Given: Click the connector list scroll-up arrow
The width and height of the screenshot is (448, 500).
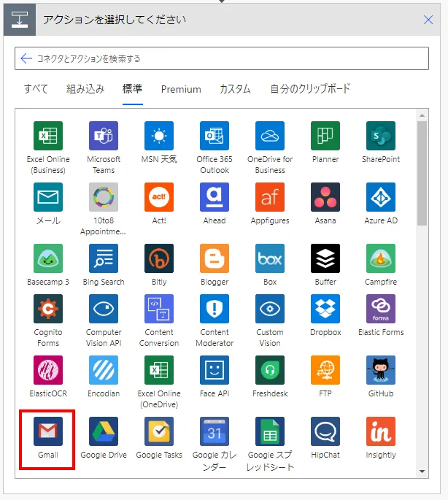Looking at the screenshot, I should pos(422,115).
